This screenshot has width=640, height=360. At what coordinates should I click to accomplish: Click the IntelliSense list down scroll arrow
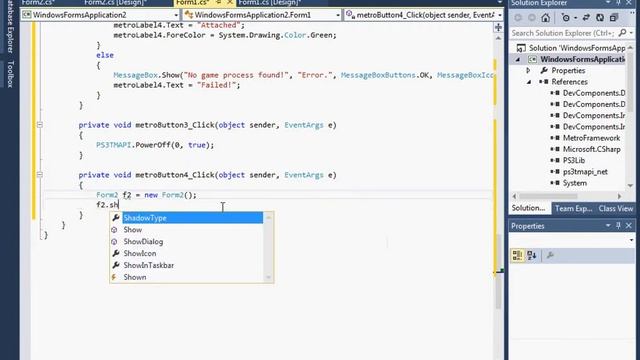(269, 278)
